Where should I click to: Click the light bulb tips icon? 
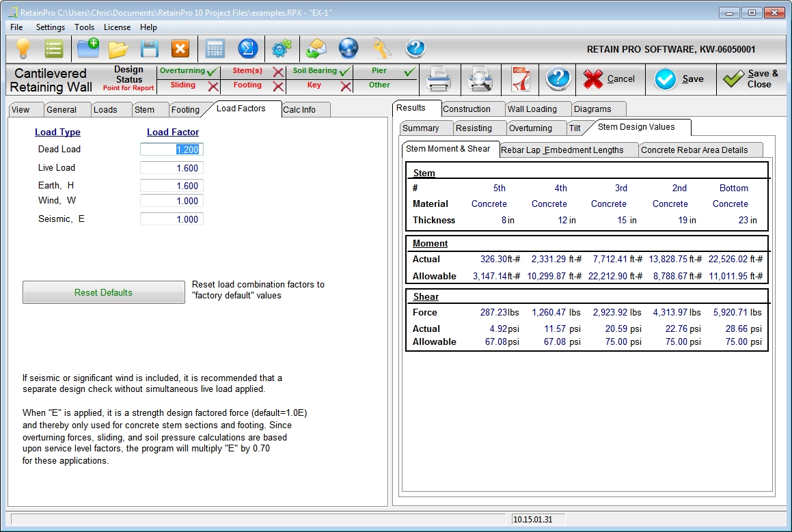[x=23, y=49]
